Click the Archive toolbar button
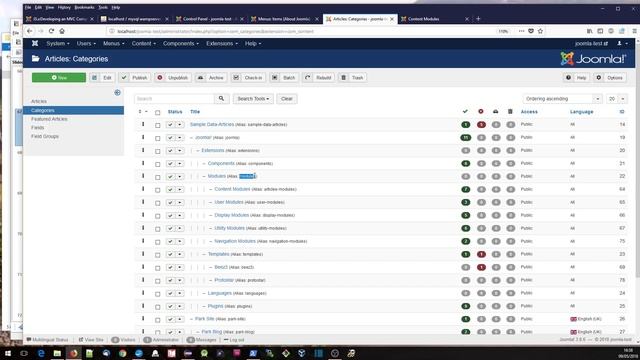The image size is (640, 360). (x=211, y=78)
